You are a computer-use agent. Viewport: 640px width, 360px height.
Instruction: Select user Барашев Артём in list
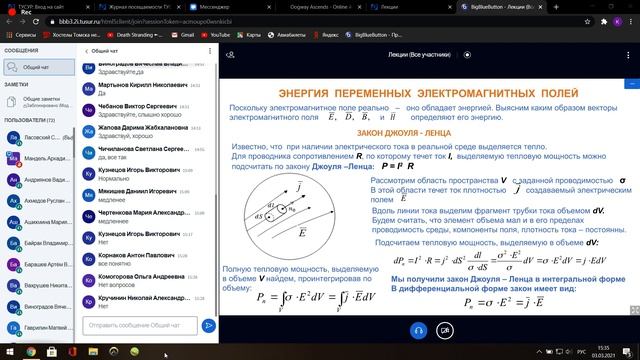coord(39,264)
